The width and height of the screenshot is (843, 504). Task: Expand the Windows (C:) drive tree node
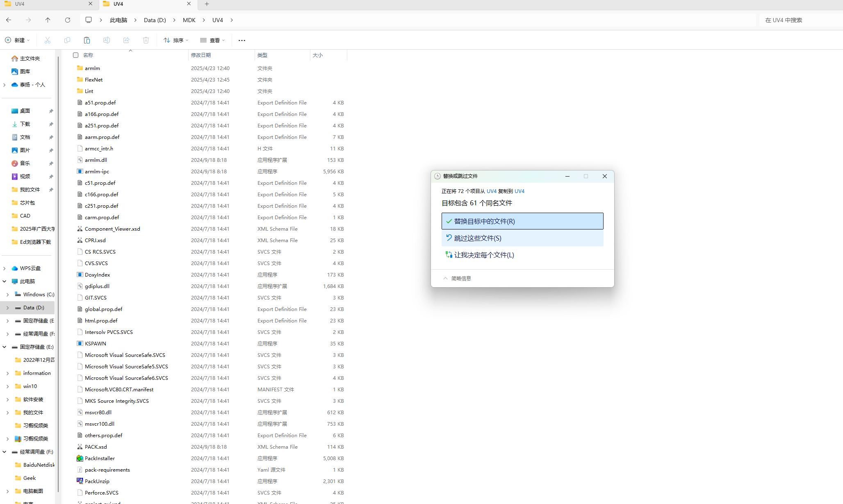(8, 295)
